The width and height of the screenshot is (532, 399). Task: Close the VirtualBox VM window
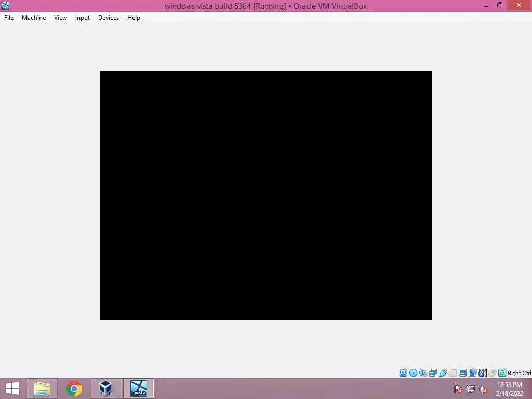point(519,5)
